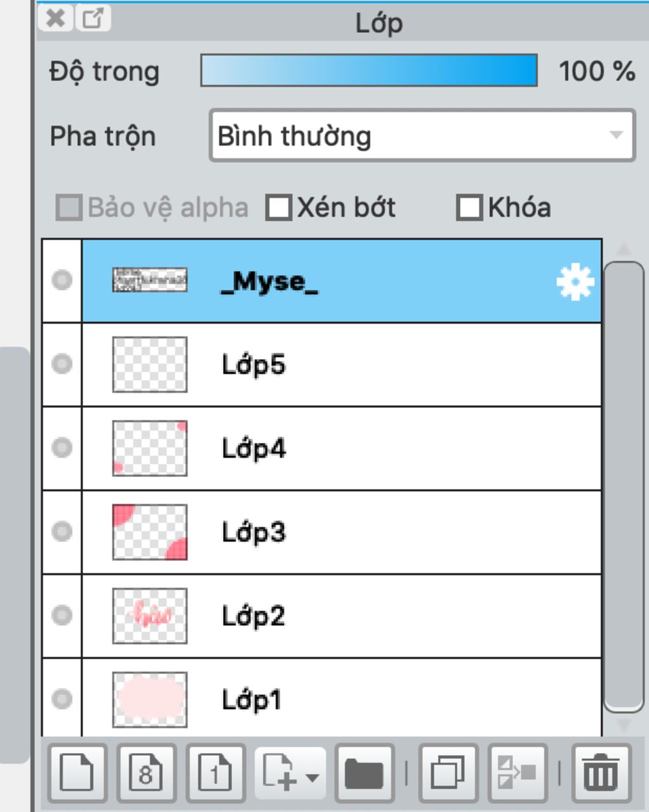Screen dimensions: 649x812
Task: Hide the Lớp5 layer visibility
Action: point(61,364)
